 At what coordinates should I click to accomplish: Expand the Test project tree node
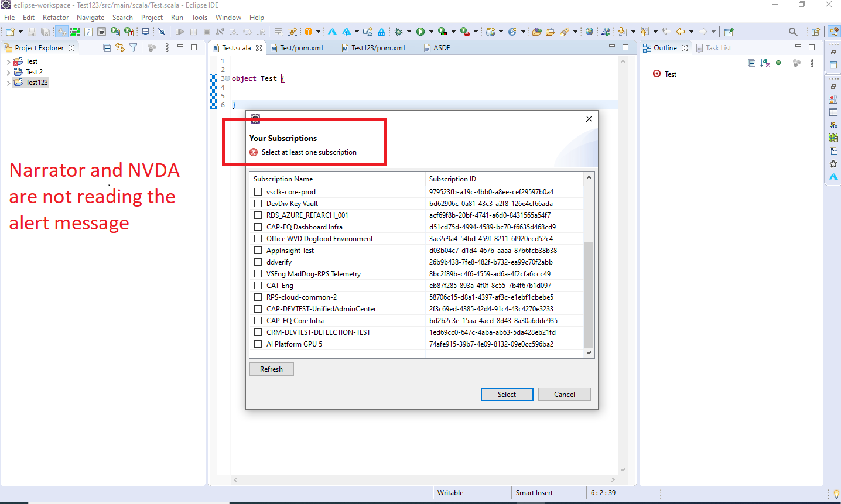(8, 61)
